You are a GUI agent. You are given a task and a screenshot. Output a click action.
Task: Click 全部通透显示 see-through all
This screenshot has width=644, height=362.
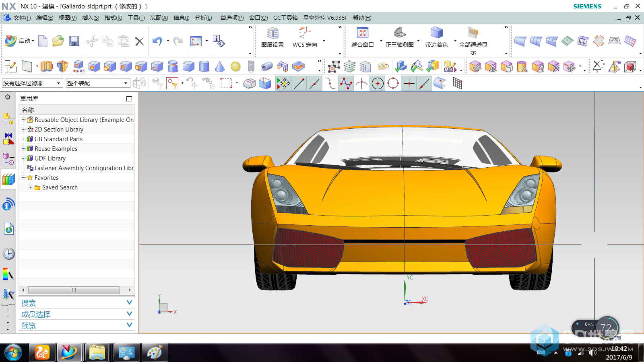pyautogui.click(x=473, y=41)
